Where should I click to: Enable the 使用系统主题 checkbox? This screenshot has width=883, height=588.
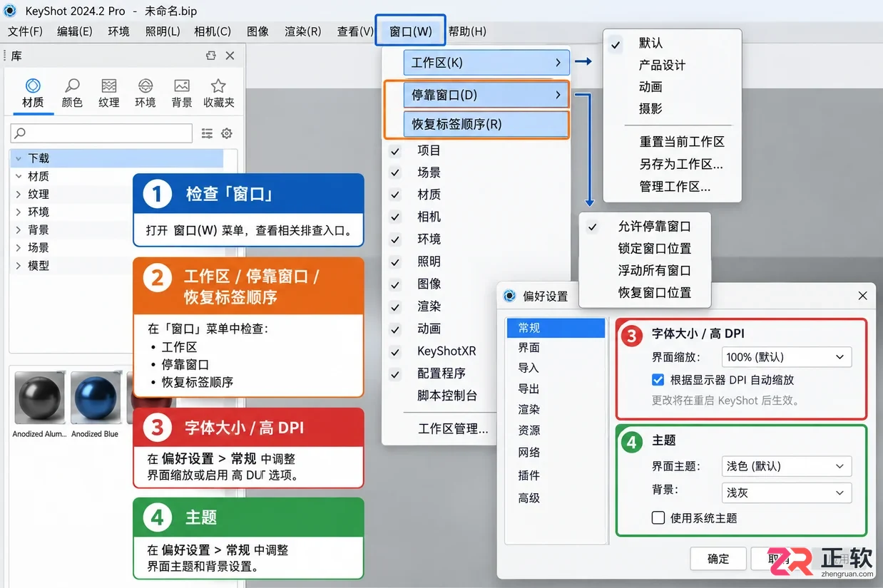click(658, 518)
